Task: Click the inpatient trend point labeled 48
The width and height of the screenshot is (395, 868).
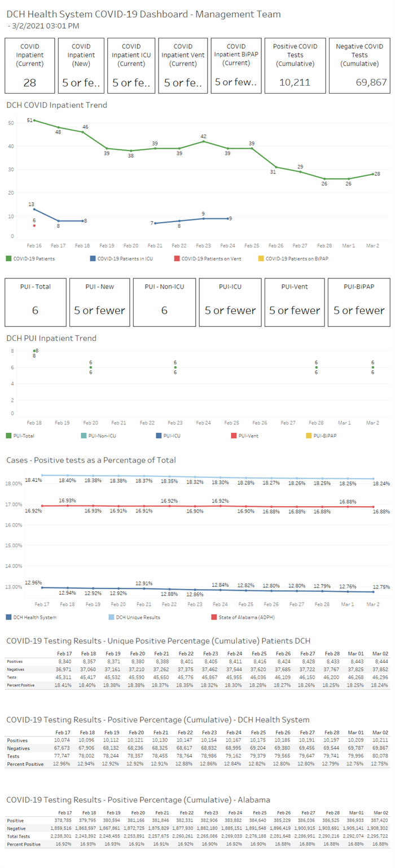Action: (59, 127)
